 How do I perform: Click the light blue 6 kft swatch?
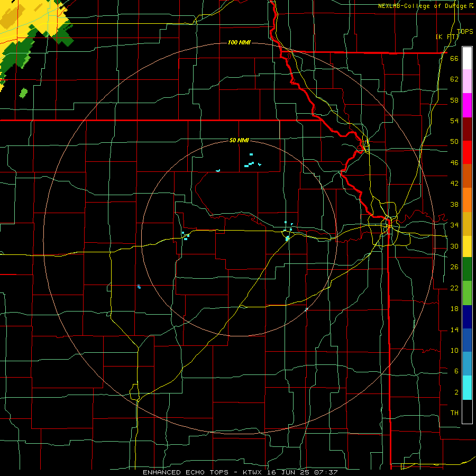pyautogui.click(x=467, y=364)
